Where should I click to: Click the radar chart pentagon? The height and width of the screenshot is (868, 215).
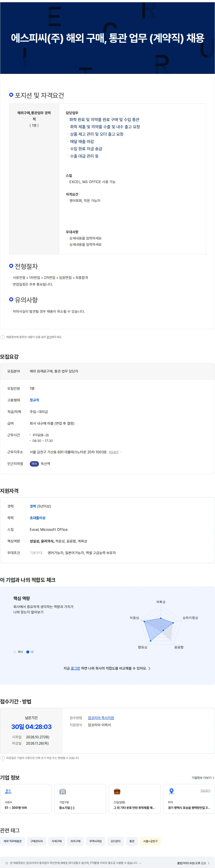click(x=161, y=625)
